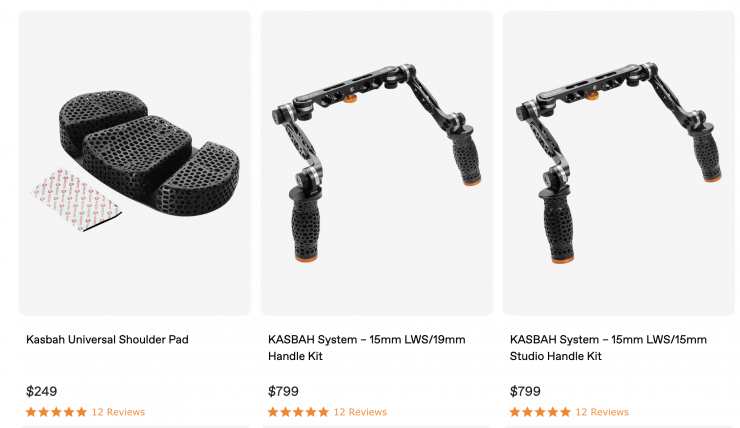Viewport: 740px width, 428px height.
Task: Click the $799 price of the Studio Handle Kit
Action: (525, 391)
